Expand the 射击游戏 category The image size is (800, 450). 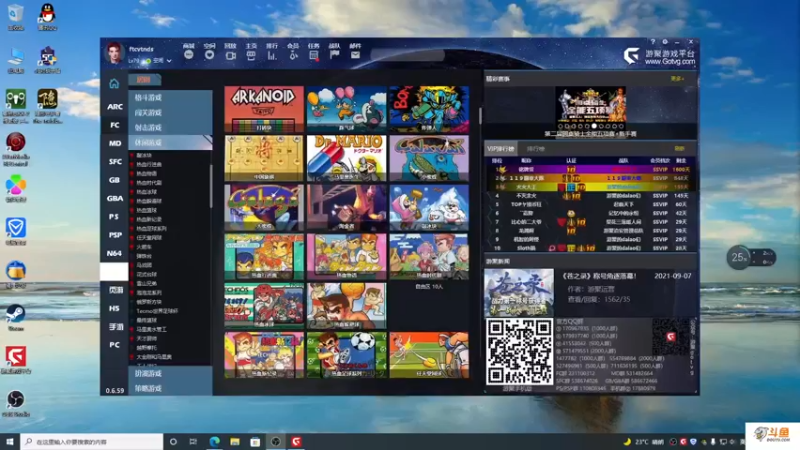[x=170, y=128]
